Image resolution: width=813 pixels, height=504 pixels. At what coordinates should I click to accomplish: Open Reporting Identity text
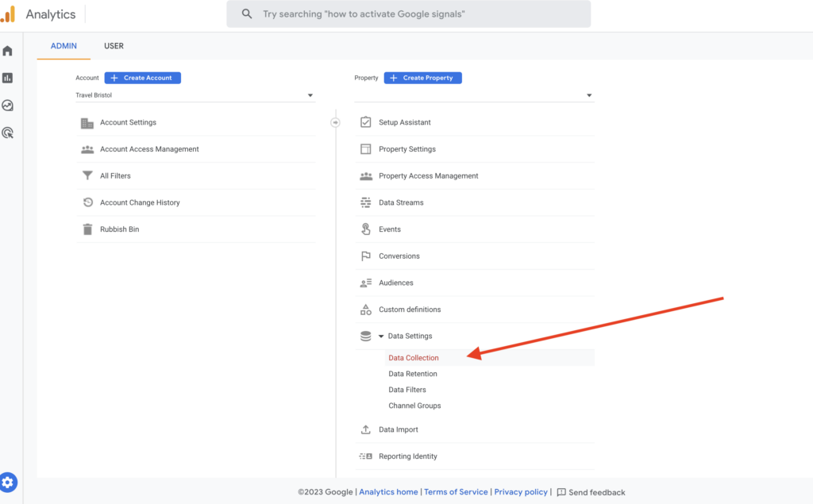point(407,456)
